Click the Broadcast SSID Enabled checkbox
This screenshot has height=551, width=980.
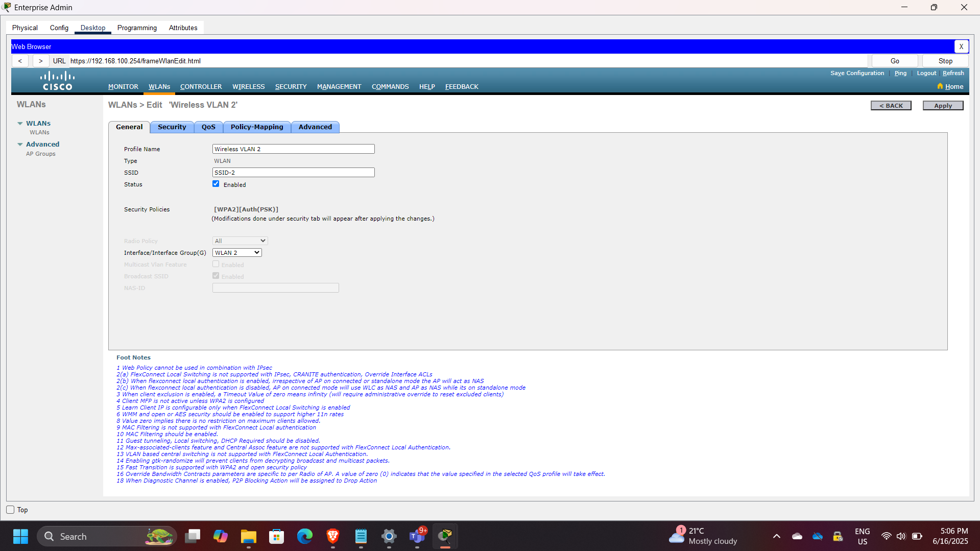click(216, 275)
